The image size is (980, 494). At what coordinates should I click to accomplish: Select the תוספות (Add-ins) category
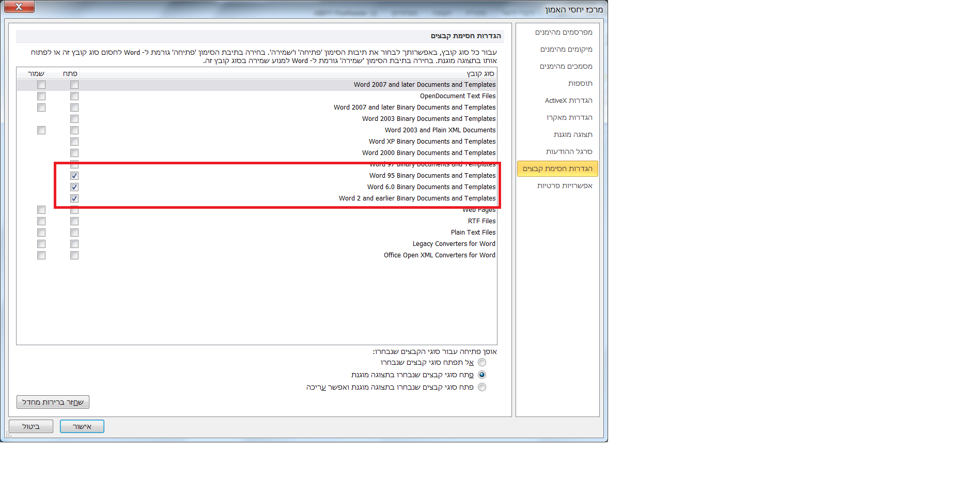(580, 84)
